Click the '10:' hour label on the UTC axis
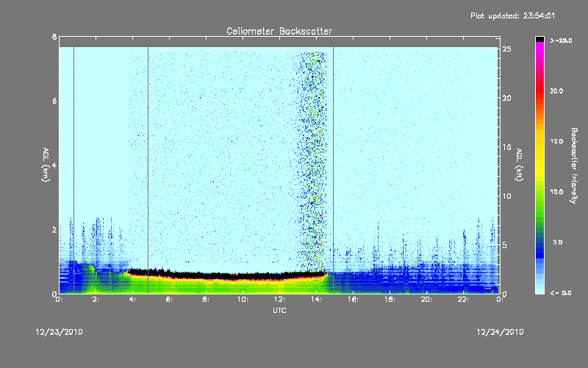Image resolution: width=588 pixels, height=368 pixels. pyautogui.click(x=243, y=300)
